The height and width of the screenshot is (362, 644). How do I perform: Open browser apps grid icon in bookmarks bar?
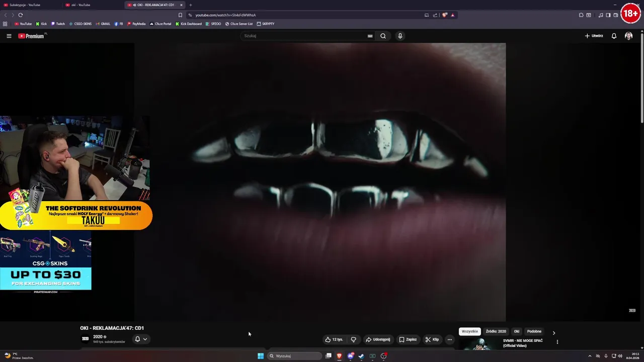pos(5,24)
